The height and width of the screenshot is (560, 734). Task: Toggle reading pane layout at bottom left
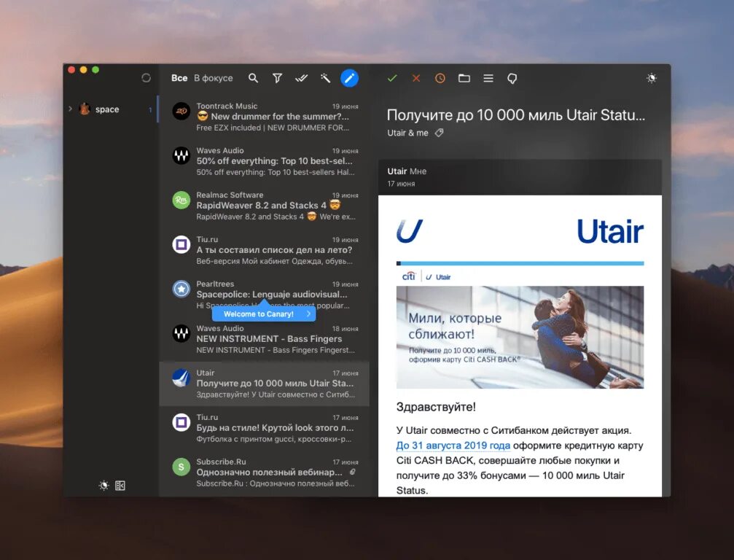120,485
